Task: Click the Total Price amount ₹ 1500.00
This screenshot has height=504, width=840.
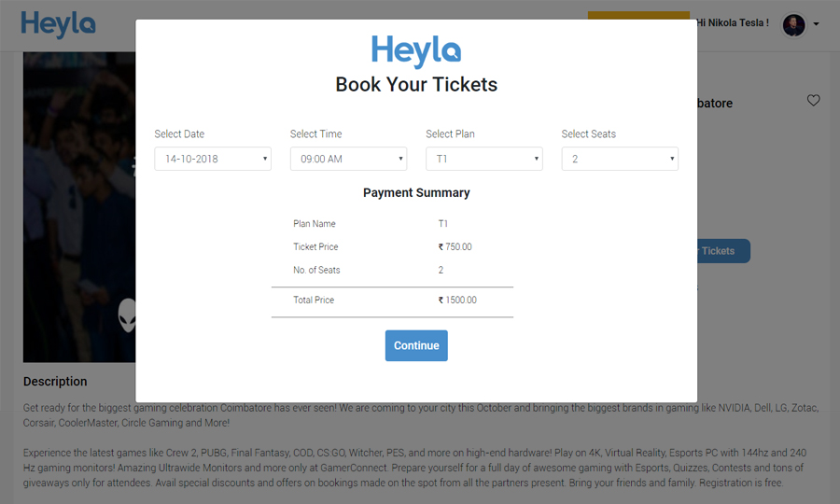Action: click(x=457, y=300)
